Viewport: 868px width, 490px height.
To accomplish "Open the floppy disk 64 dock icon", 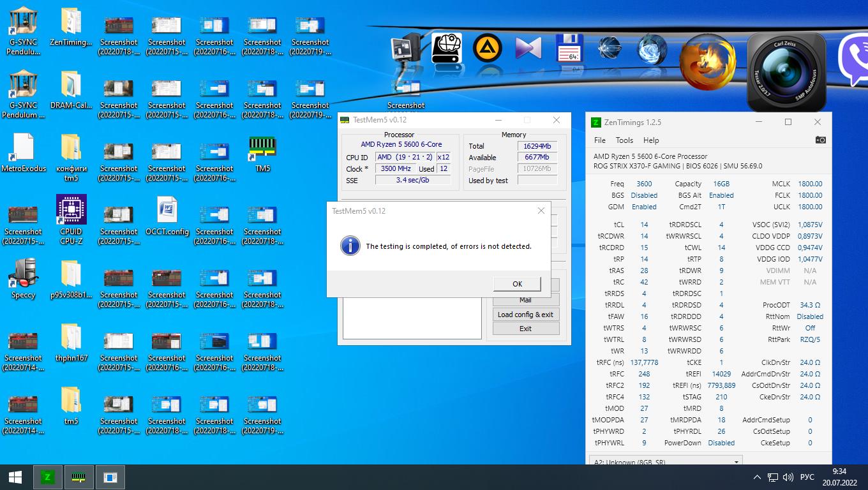I will pyautogui.click(x=569, y=49).
